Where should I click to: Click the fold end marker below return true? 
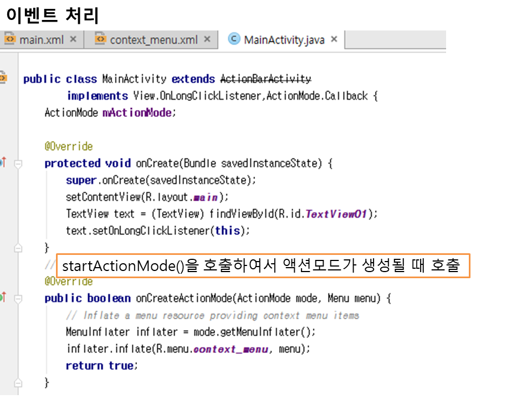point(18,382)
